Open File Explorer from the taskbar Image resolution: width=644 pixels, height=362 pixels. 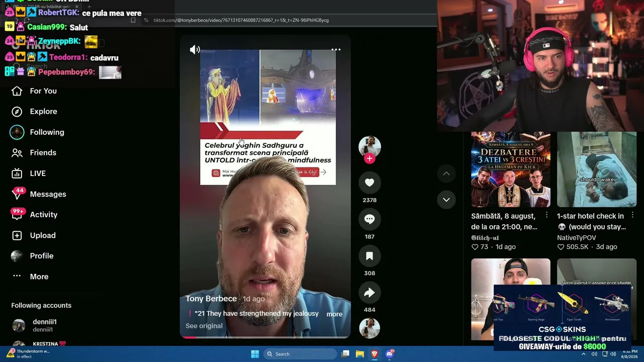360,354
